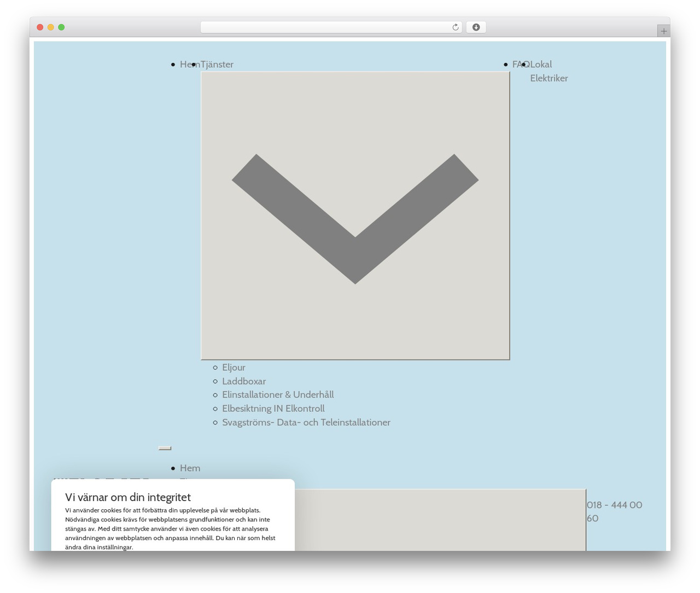Click the yellow minimize window button

(x=51, y=27)
